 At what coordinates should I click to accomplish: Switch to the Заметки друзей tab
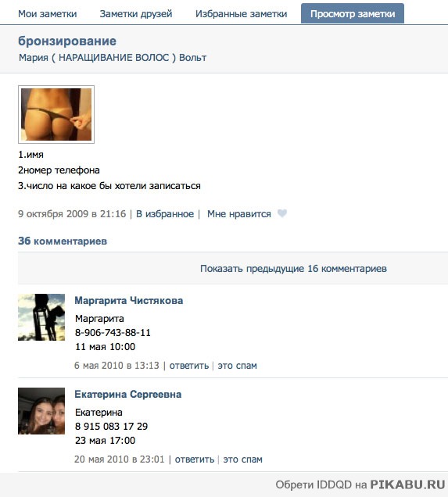[136, 13]
